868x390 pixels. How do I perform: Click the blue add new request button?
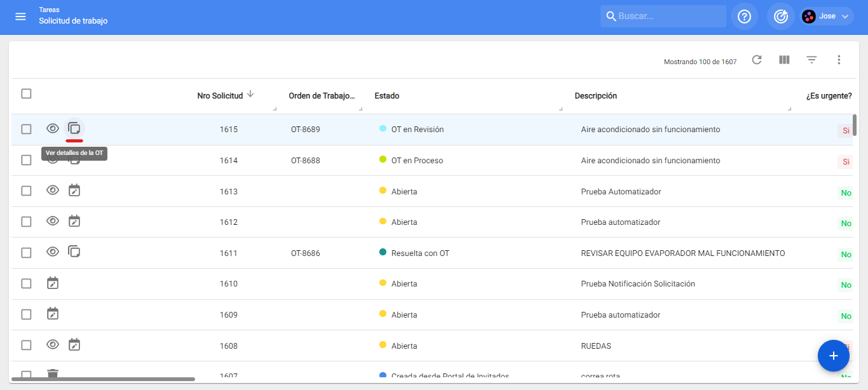(833, 356)
